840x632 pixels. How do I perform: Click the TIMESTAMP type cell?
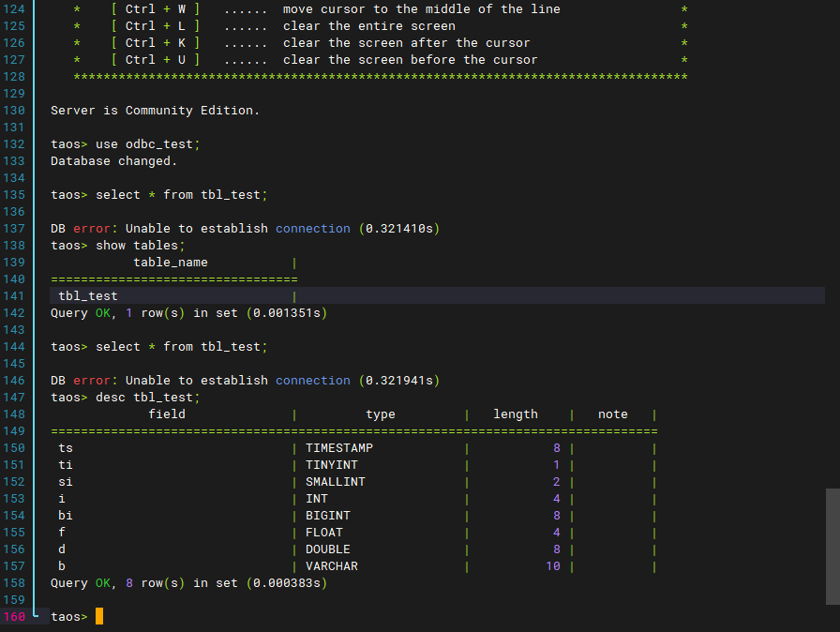coord(339,448)
